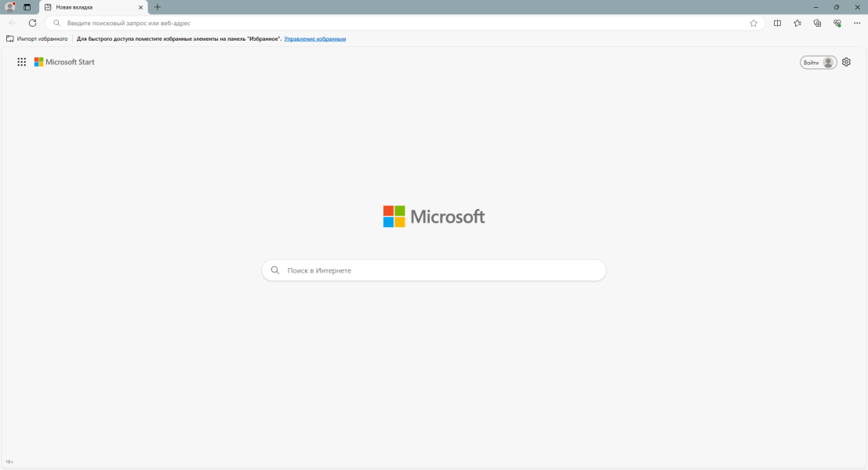Image resolution: width=868 pixels, height=470 pixels.
Task: Close the Новая вкладка tab
Action: [x=140, y=7]
